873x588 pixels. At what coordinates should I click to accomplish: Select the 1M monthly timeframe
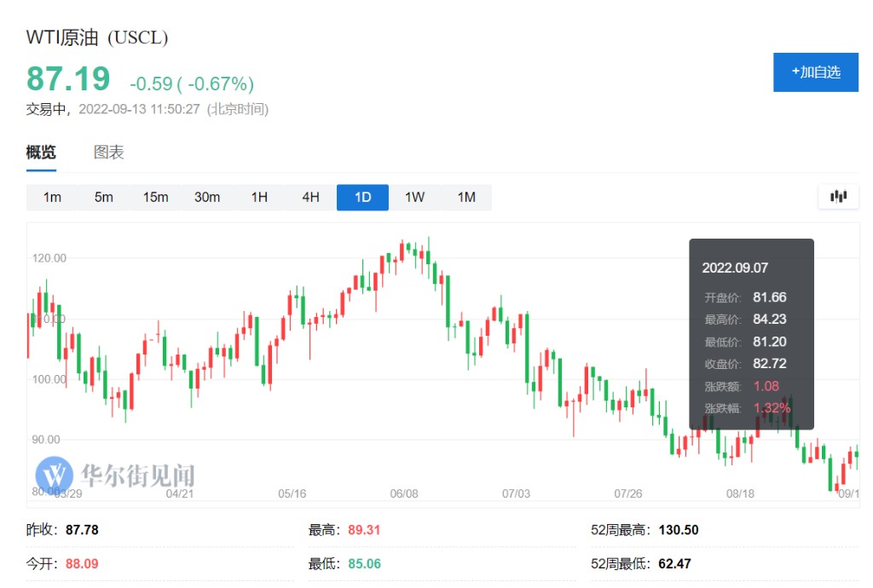466,198
